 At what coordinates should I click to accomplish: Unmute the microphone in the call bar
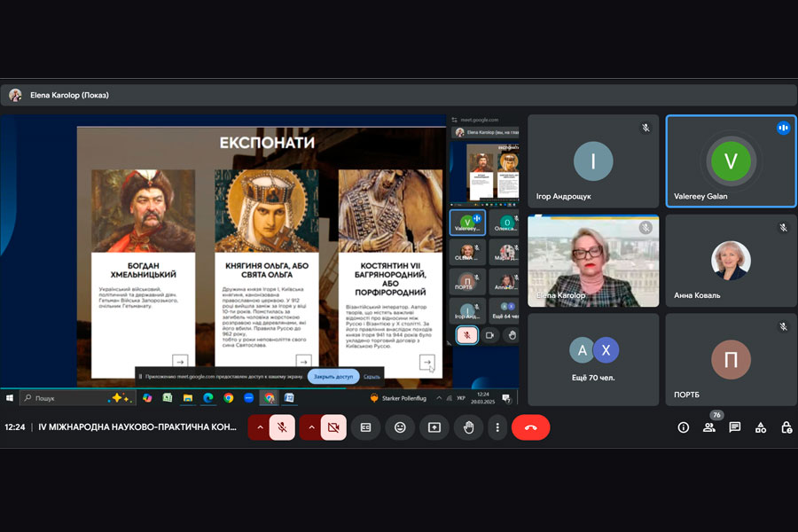(282, 427)
